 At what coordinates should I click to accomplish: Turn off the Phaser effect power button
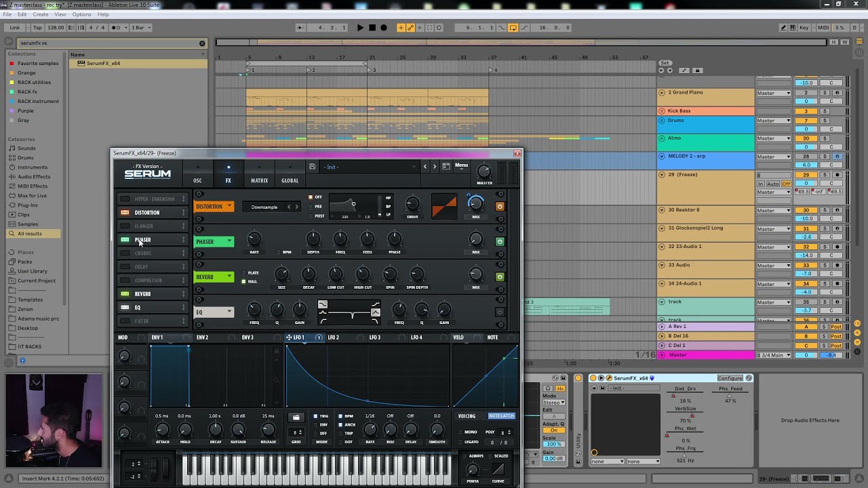(x=500, y=241)
